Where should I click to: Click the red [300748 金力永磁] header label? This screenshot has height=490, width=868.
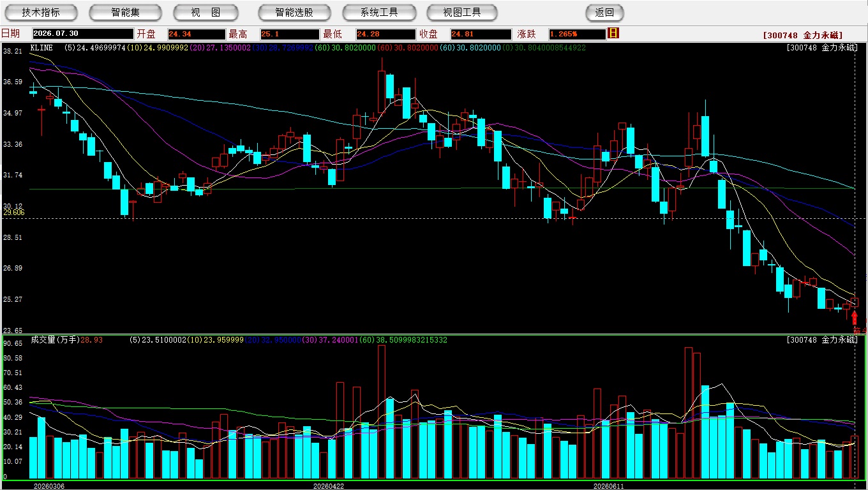[x=803, y=35]
